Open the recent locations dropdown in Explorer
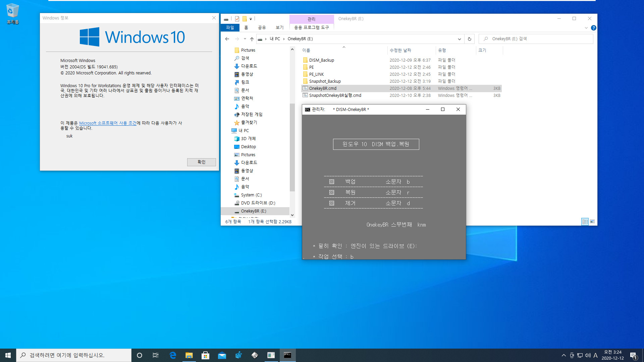This screenshot has width=644, height=362. pos(245,39)
